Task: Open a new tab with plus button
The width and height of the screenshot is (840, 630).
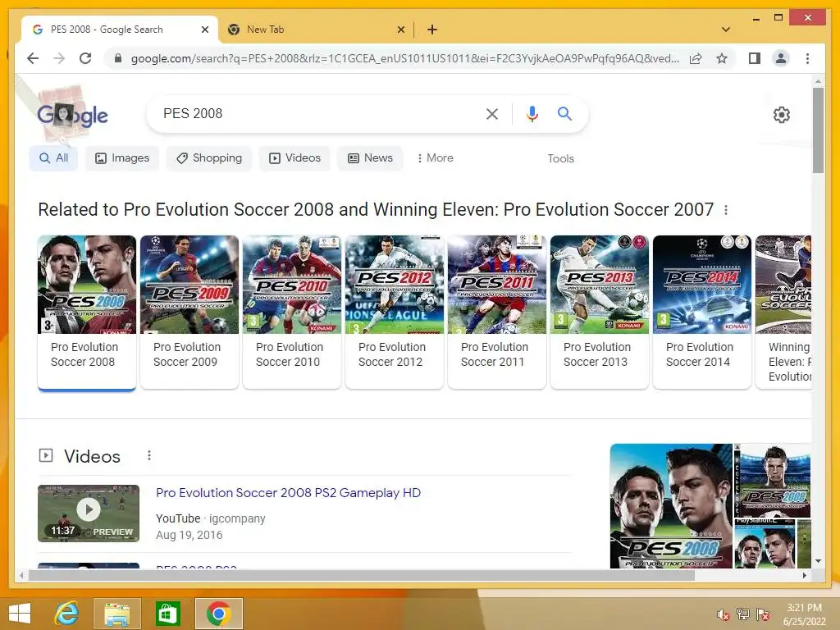Action: point(432,30)
